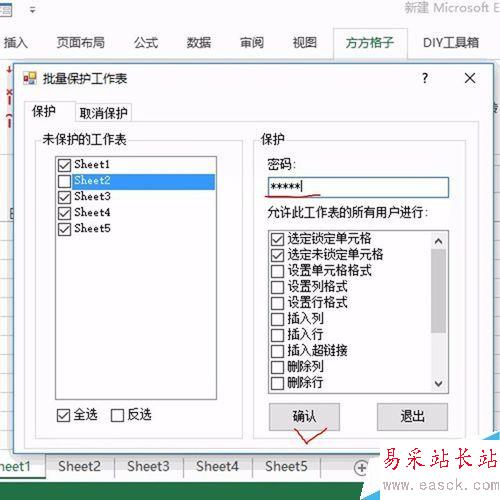Screen dimensions: 500x500
Task: Open the 插入 ribbon tab
Action: [x=15, y=43]
